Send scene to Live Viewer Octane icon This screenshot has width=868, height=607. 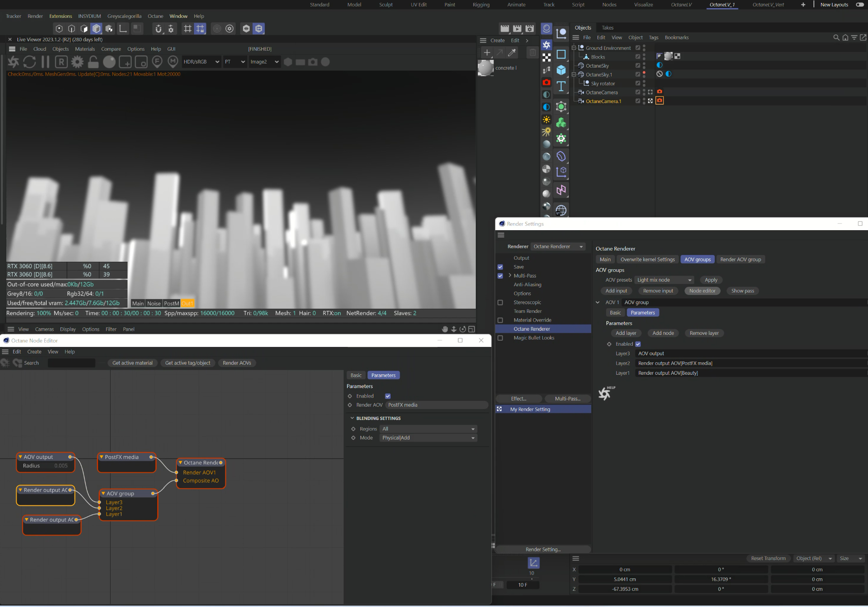(x=13, y=62)
